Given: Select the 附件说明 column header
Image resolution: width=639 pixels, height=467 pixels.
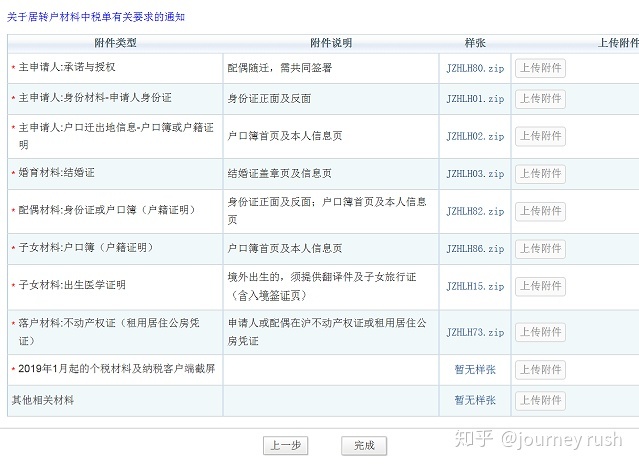Looking at the screenshot, I should coord(331,43).
